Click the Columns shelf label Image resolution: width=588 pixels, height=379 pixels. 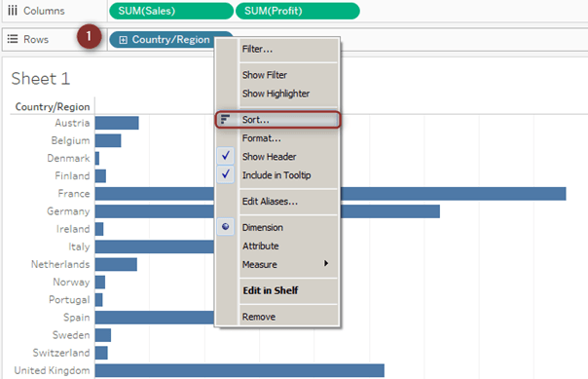[x=44, y=11]
